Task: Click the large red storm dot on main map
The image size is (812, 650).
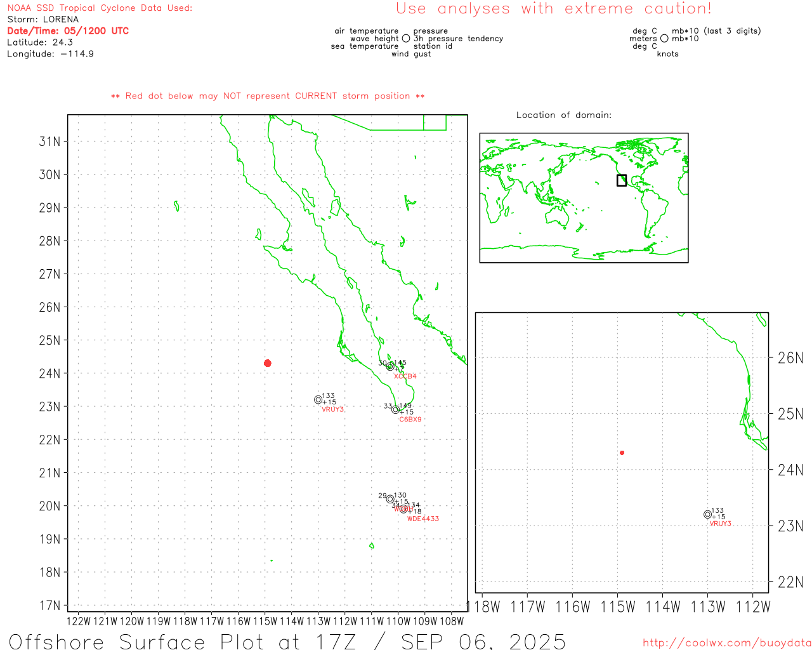Action: click(268, 363)
